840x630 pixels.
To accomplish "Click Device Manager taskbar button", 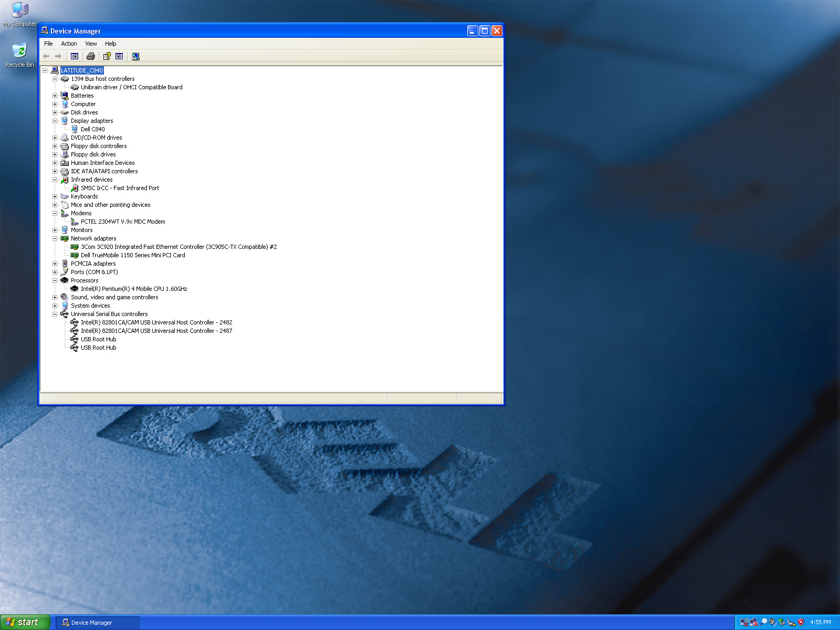I will pos(98,623).
